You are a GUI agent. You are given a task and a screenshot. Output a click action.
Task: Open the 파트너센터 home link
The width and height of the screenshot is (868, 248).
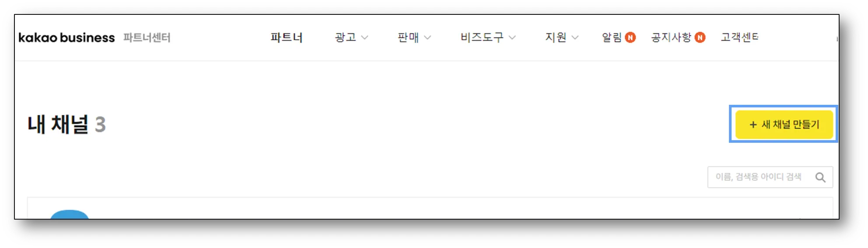(x=147, y=38)
